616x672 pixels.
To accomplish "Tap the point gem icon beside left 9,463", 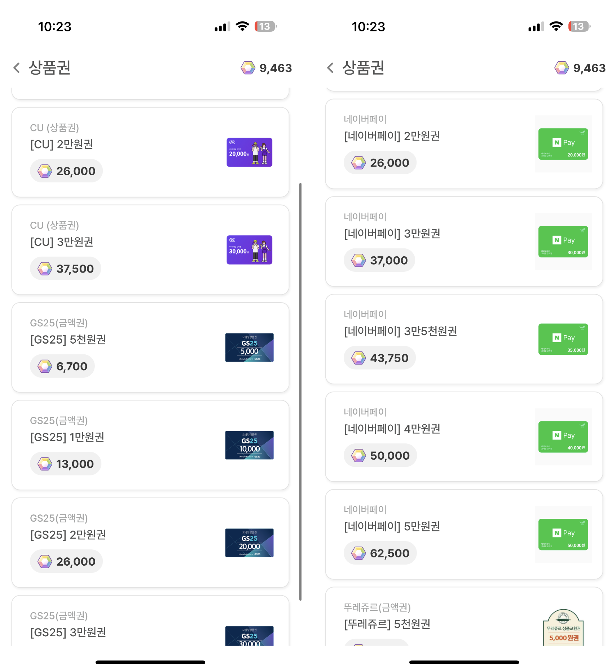I will tap(248, 68).
